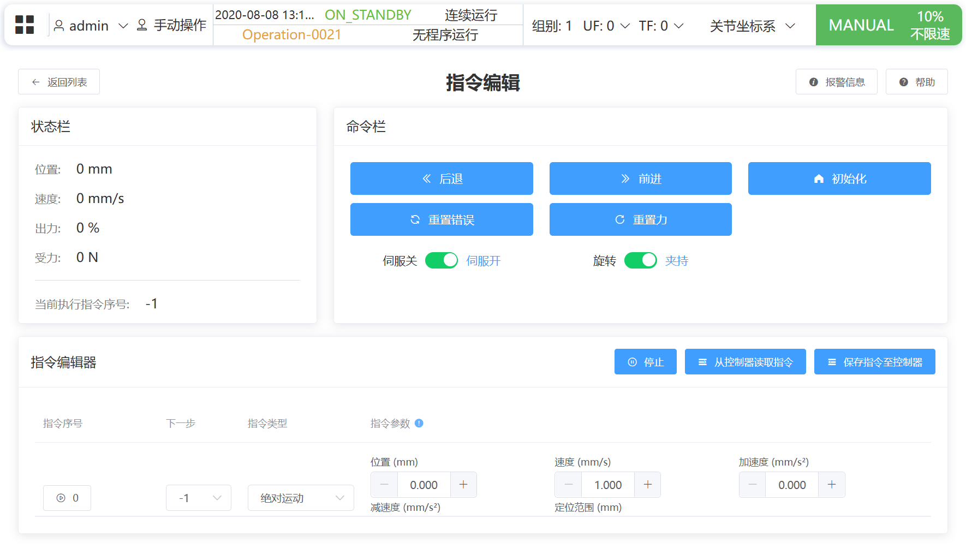Click 保存指令至控制器 button
Viewport: 966px width, 560px height.
click(x=874, y=362)
